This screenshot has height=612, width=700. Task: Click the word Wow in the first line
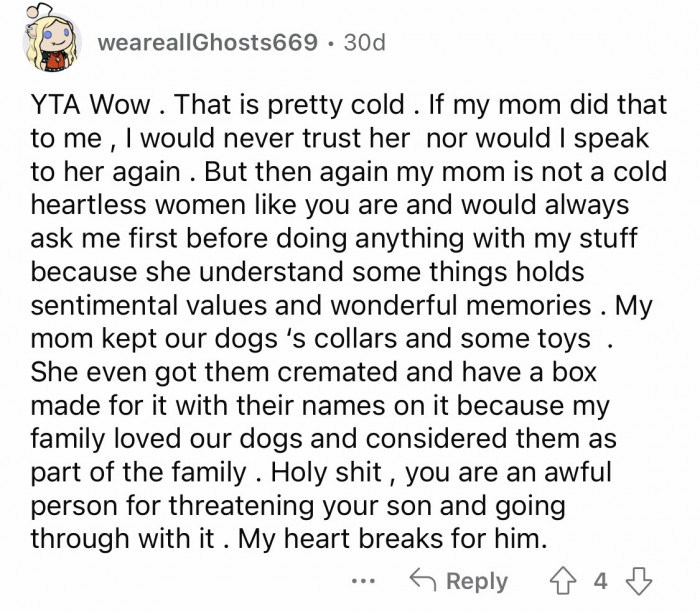[x=122, y=106]
